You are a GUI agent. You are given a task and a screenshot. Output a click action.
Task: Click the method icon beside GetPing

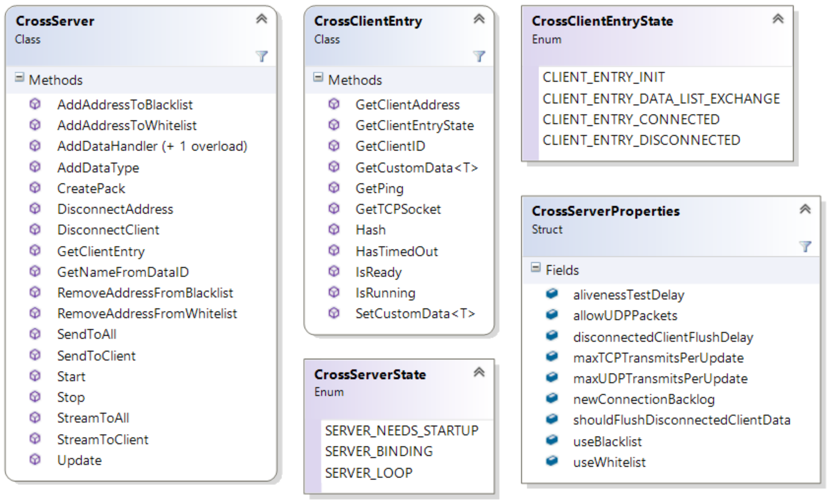(x=334, y=188)
